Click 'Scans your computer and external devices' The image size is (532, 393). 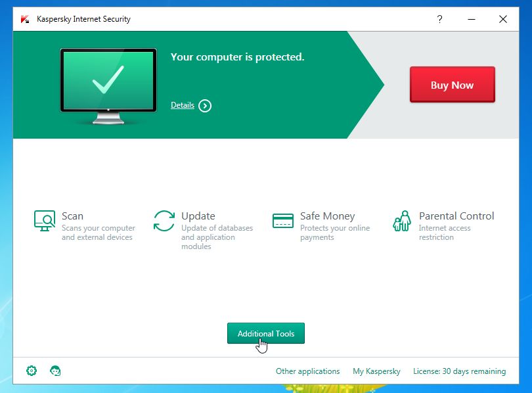[x=99, y=233]
